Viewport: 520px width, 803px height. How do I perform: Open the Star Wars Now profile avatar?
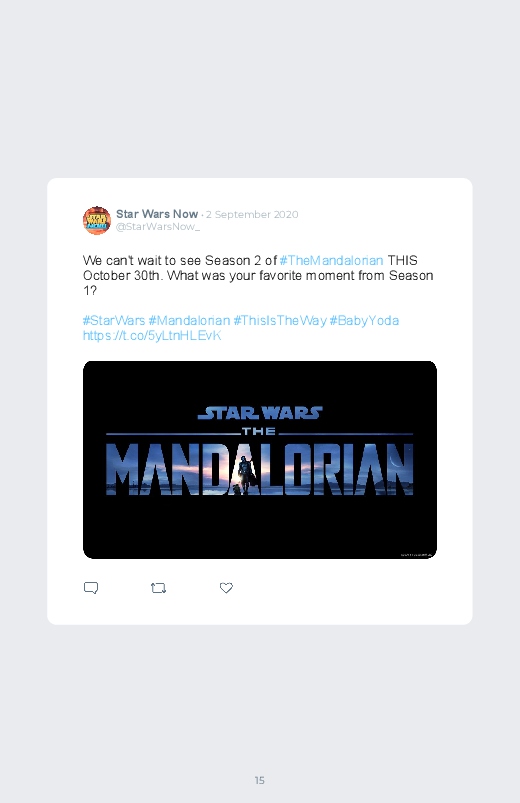(97, 221)
